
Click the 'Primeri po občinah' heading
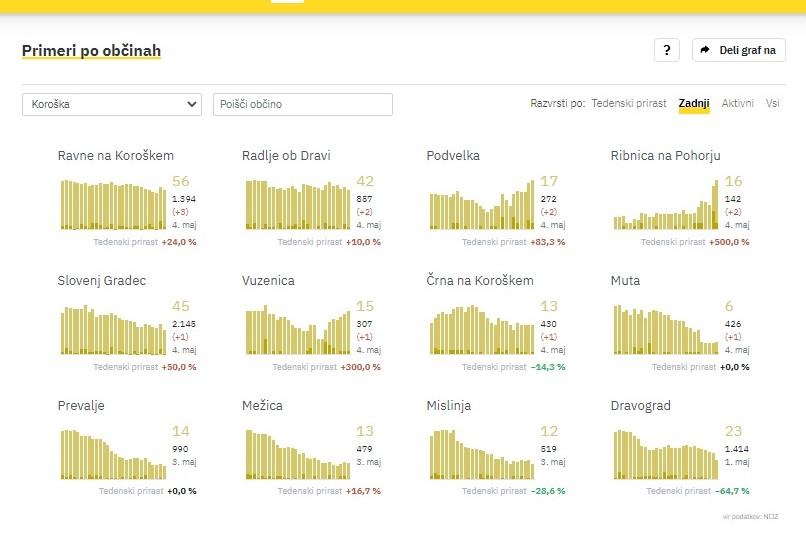91,50
